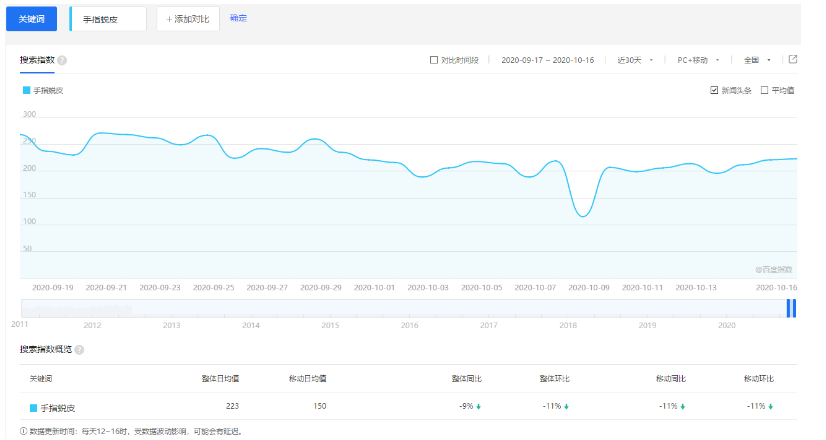Click the 移动日均值 column header
The width and height of the screenshot is (826, 440).
308,378
